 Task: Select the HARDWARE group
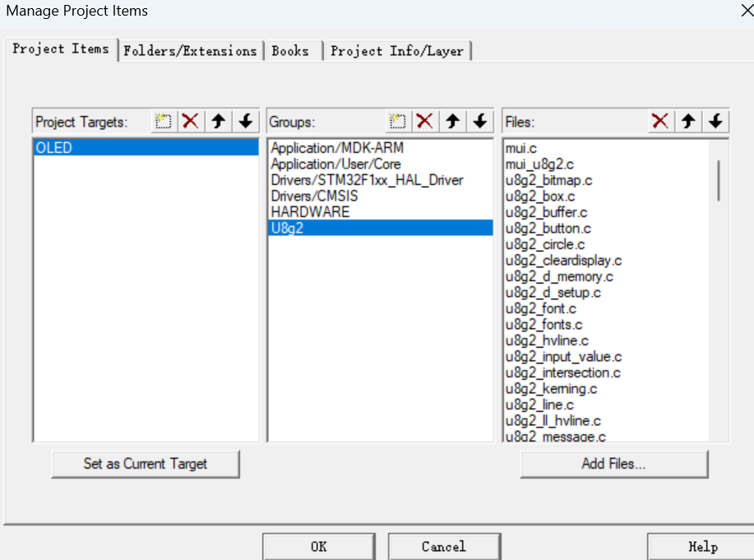click(x=380, y=211)
